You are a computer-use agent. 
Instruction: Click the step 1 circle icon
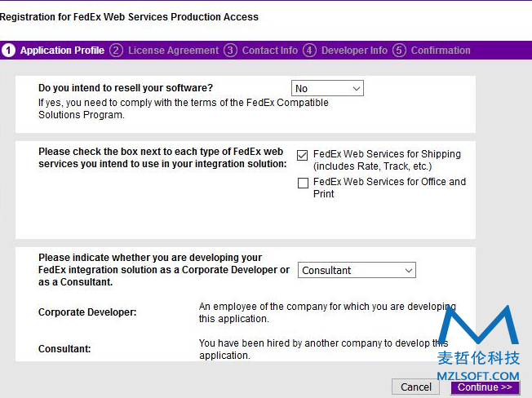click(x=8, y=51)
